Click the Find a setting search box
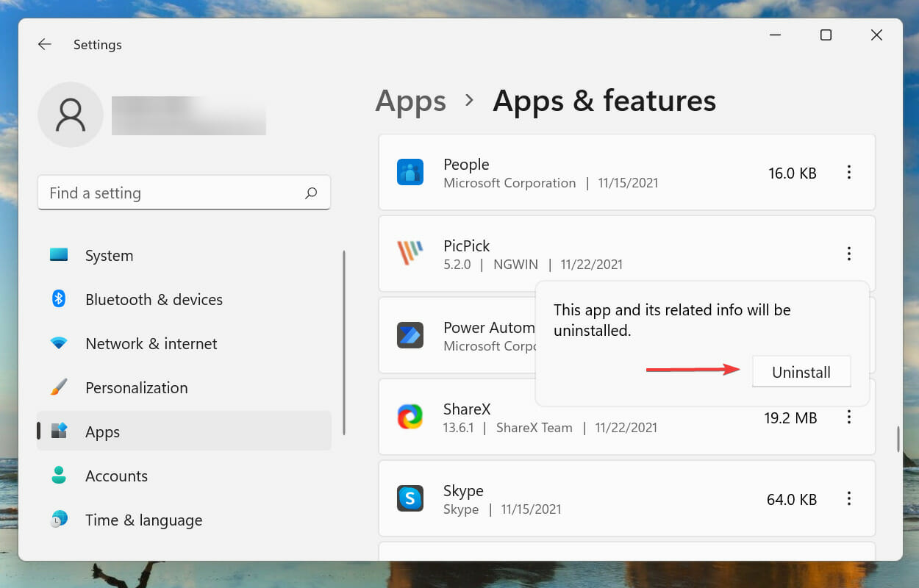 (184, 193)
